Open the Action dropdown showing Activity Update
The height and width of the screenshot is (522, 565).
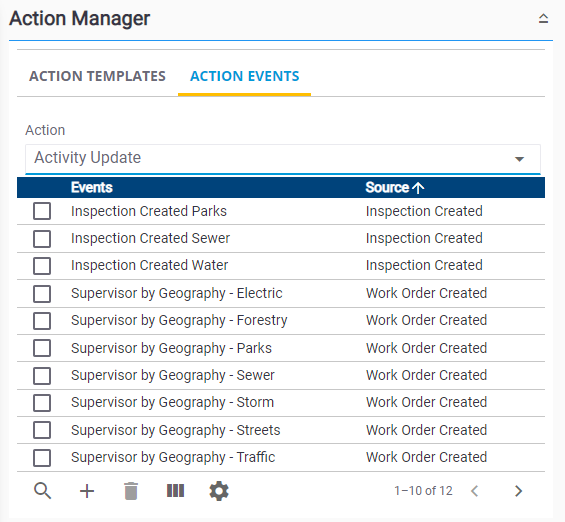(283, 159)
